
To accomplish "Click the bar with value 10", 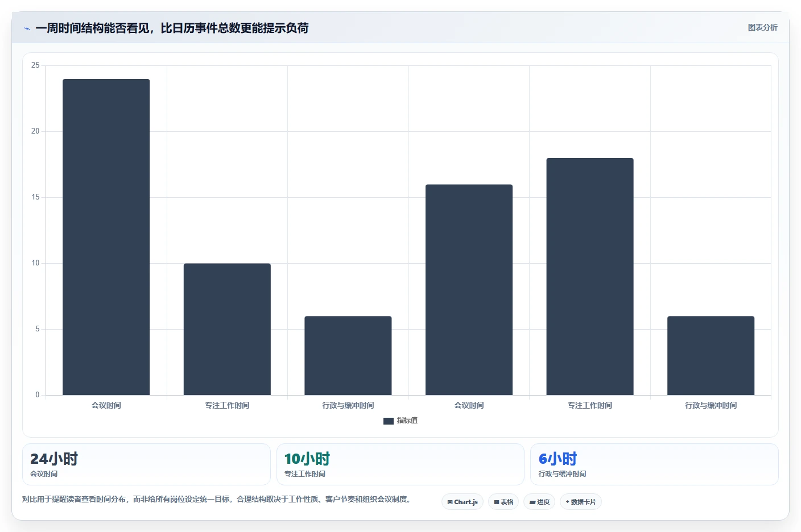I will (x=227, y=329).
